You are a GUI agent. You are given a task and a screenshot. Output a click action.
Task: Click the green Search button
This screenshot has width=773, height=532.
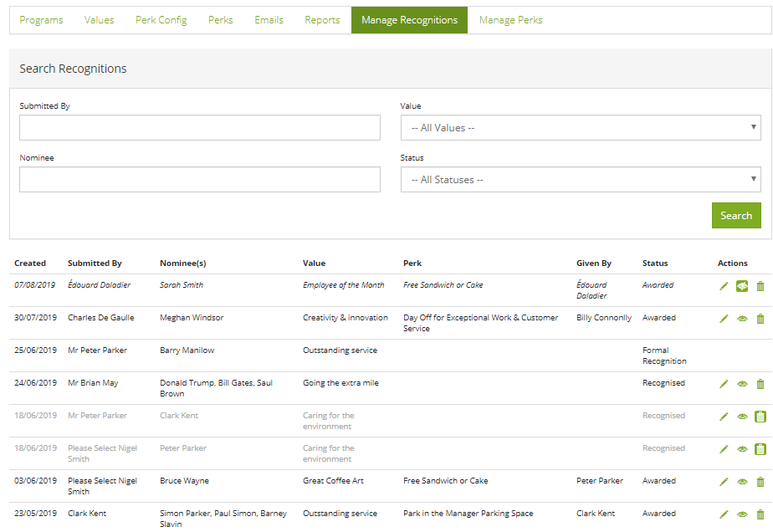click(x=736, y=216)
